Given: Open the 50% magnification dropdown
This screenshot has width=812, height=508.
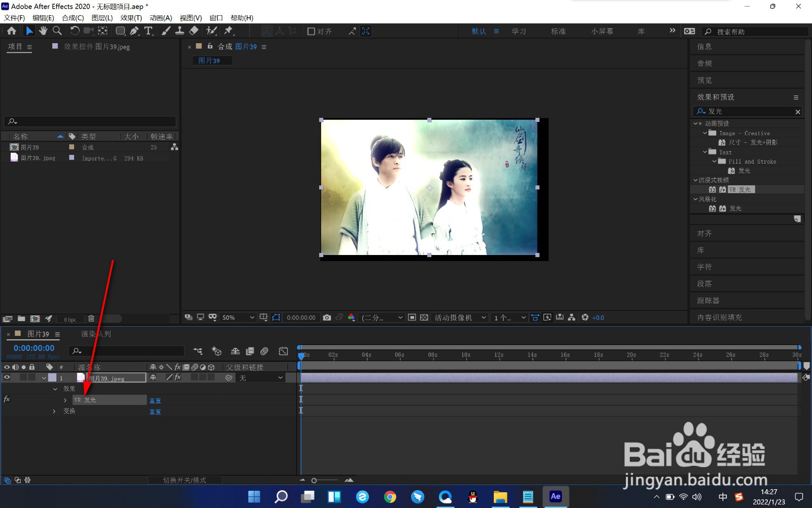Looking at the screenshot, I should click(238, 317).
